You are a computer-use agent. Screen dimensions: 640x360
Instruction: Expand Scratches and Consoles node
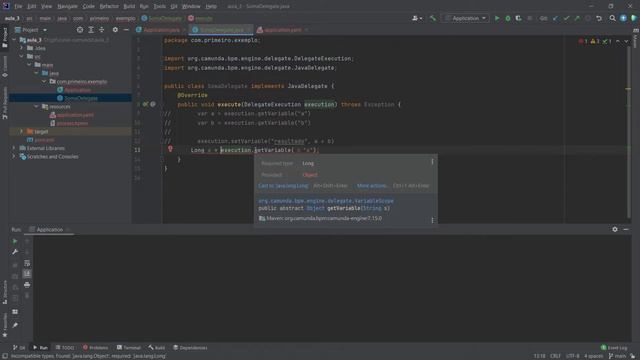(x=14, y=156)
